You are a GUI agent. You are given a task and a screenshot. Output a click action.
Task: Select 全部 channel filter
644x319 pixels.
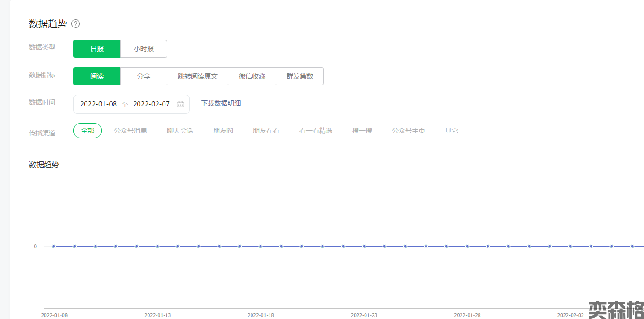click(87, 131)
